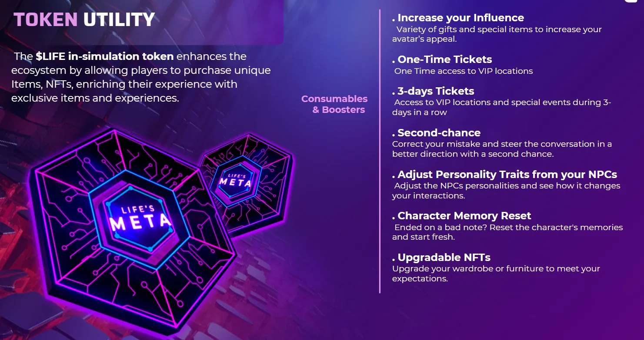Click the Consumables & Boosters label

[x=334, y=104]
